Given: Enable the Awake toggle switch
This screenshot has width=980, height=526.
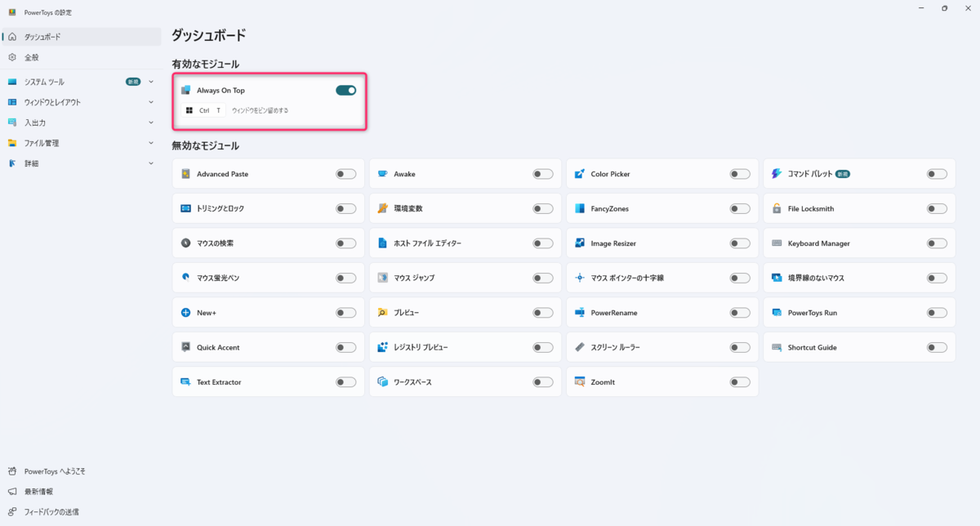Looking at the screenshot, I should click(543, 174).
